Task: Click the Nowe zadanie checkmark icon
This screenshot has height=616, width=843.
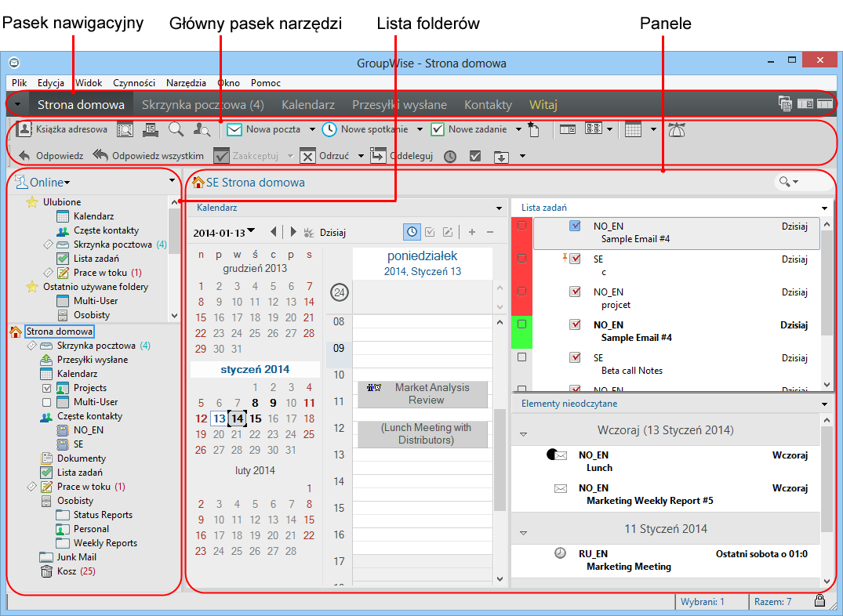Action: point(438,129)
